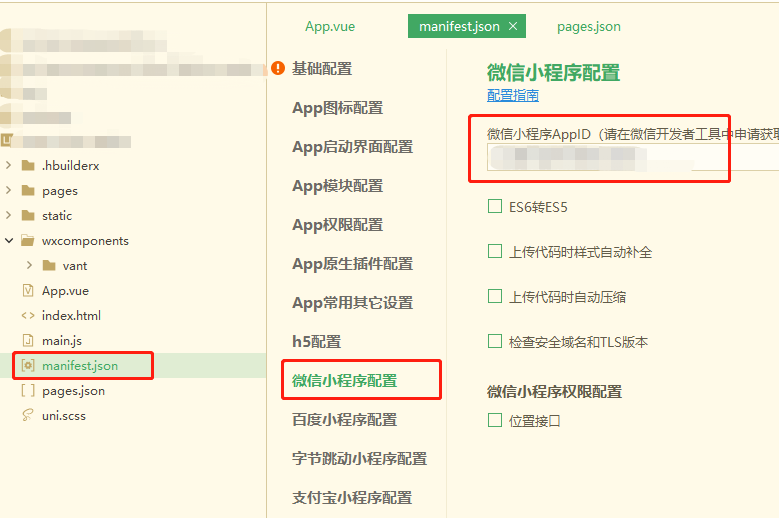The height and width of the screenshot is (518, 779).
Task: Open App模块配置 section
Action: coord(338,186)
